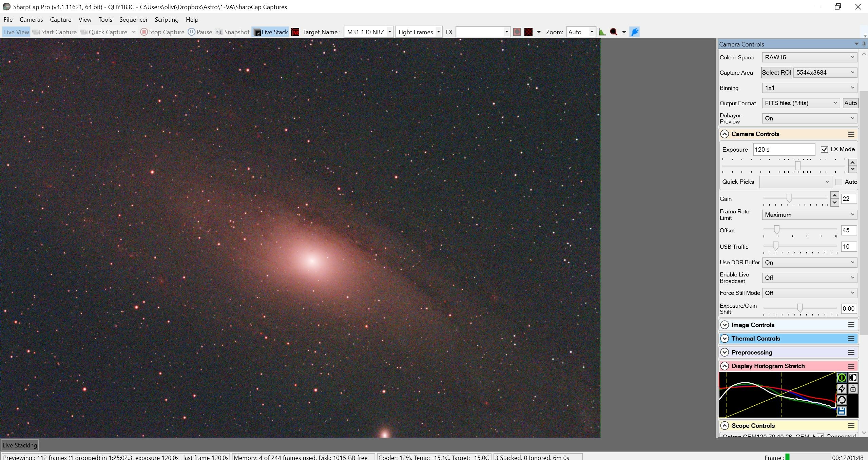
Task: Open the Image Controls hamburger menu
Action: [x=851, y=325]
